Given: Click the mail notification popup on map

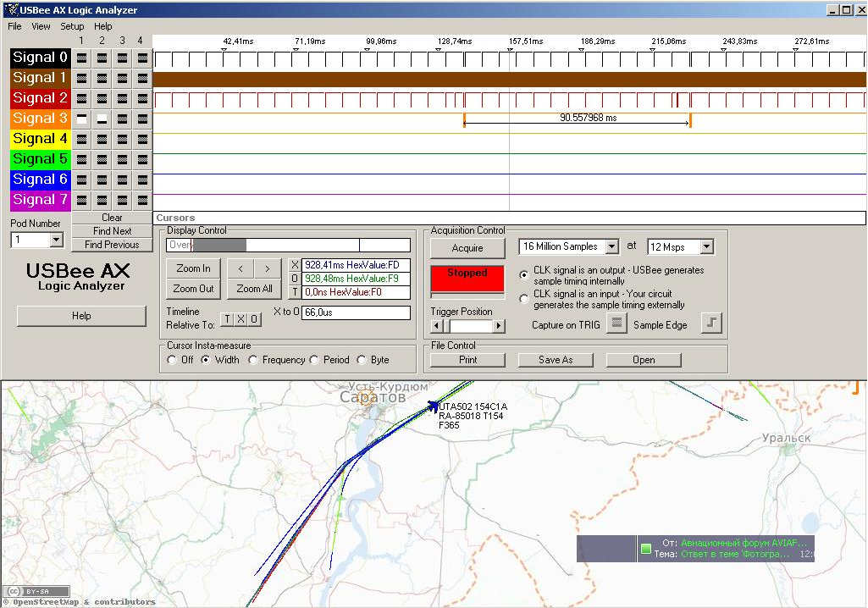Looking at the screenshot, I should (695, 549).
